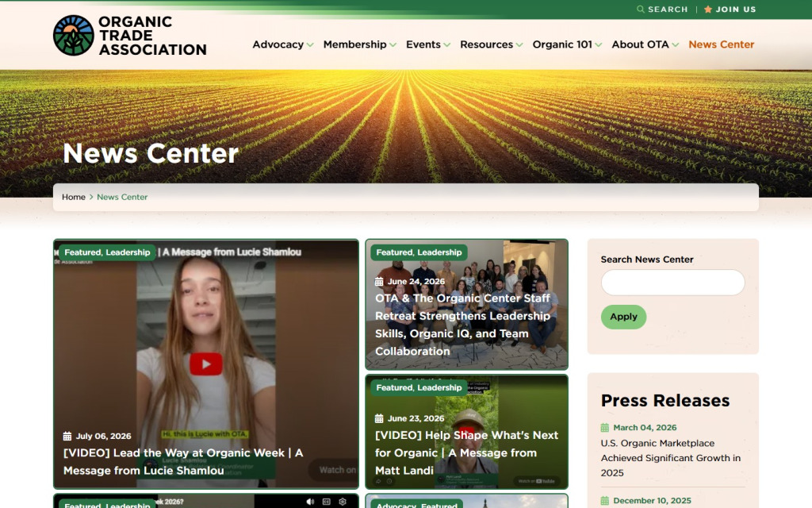This screenshot has width=812, height=508.
Task: Open the Advocacy menu
Action: (278, 44)
